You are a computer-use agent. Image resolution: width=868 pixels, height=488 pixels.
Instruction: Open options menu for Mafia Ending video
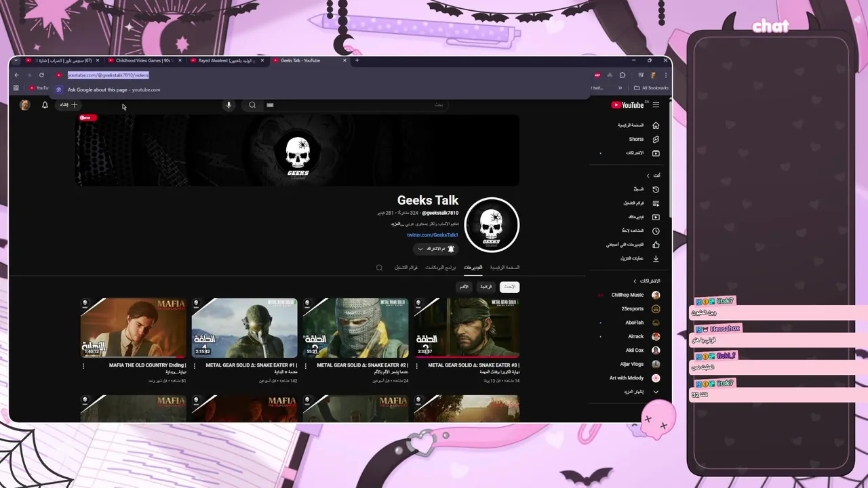(x=83, y=366)
